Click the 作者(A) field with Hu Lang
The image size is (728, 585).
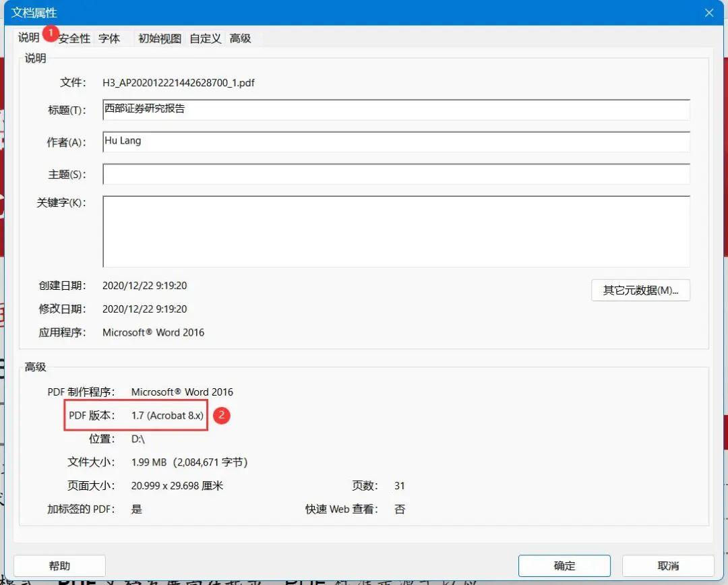click(x=396, y=142)
